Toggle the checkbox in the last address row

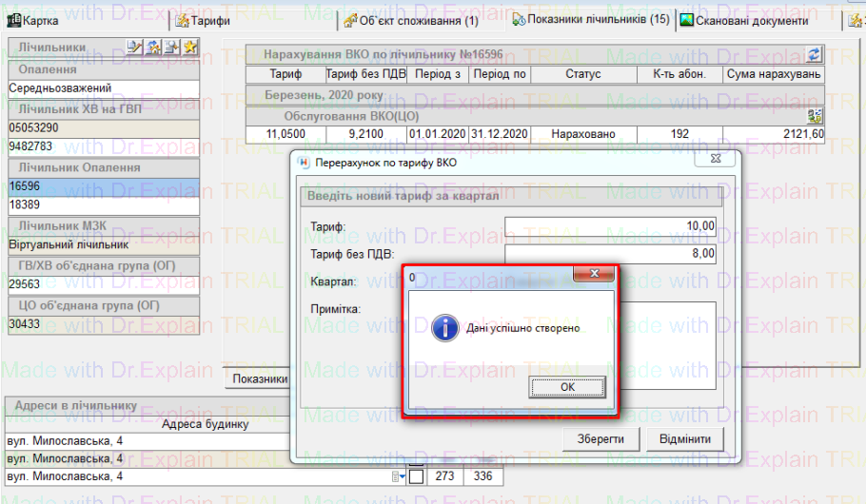click(x=416, y=476)
